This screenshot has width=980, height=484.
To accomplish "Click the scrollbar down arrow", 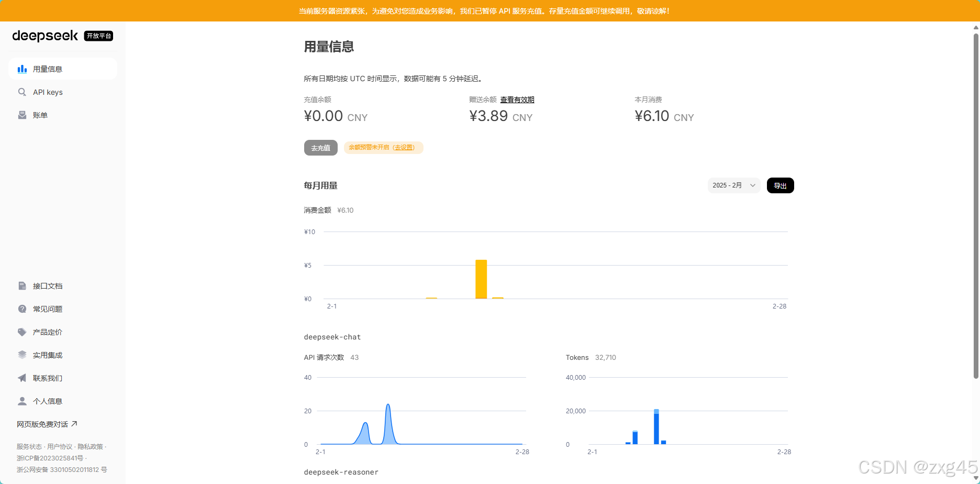I will (976, 478).
